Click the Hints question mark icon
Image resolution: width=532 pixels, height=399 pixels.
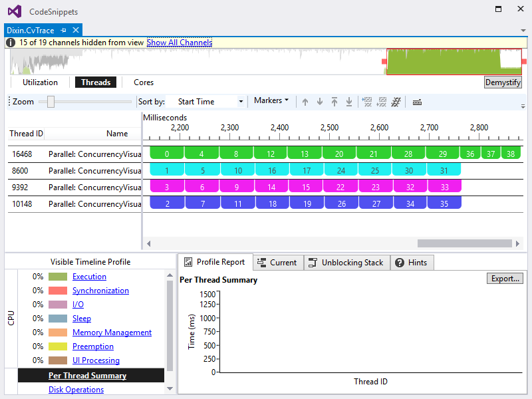tap(400, 263)
